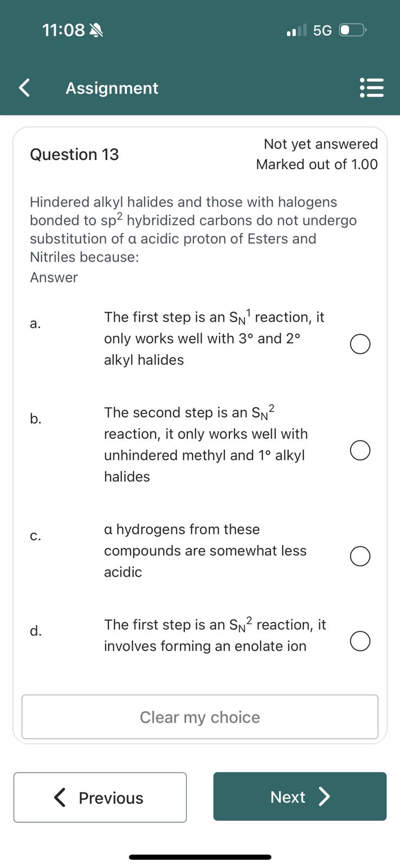Tap the chevron inside the Next button
The height and width of the screenshot is (868, 400).
click(x=324, y=797)
